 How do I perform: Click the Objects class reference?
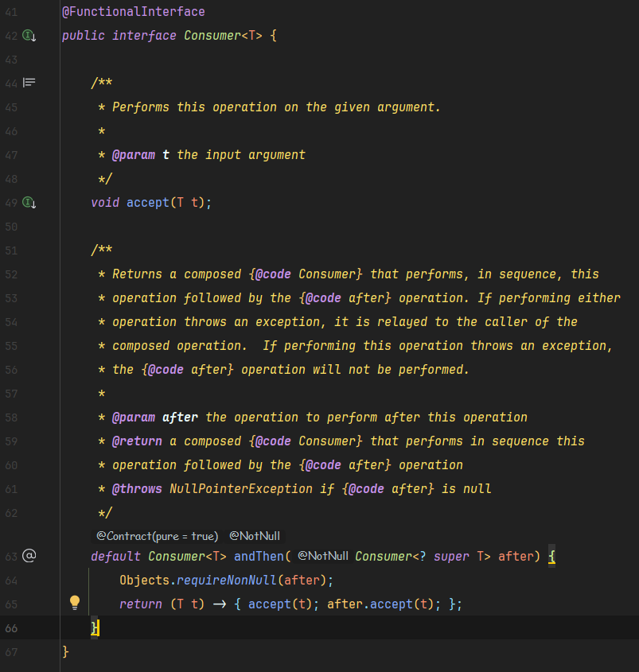pos(145,581)
